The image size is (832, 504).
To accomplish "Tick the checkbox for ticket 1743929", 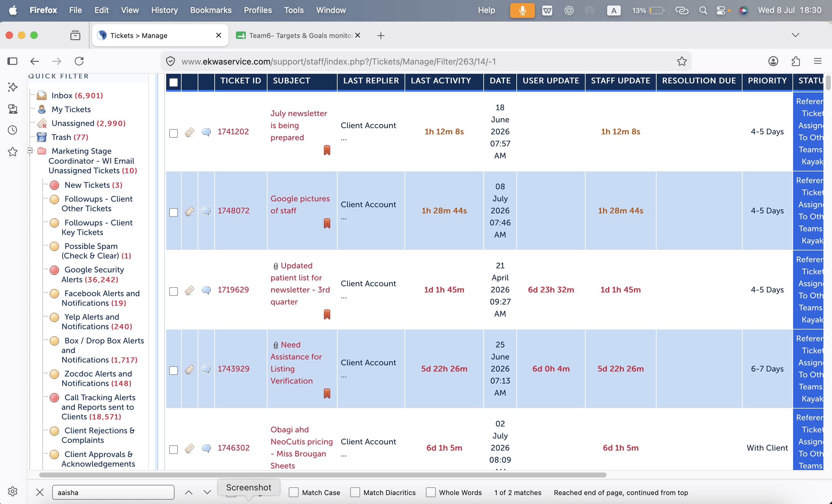I will [x=174, y=370].
